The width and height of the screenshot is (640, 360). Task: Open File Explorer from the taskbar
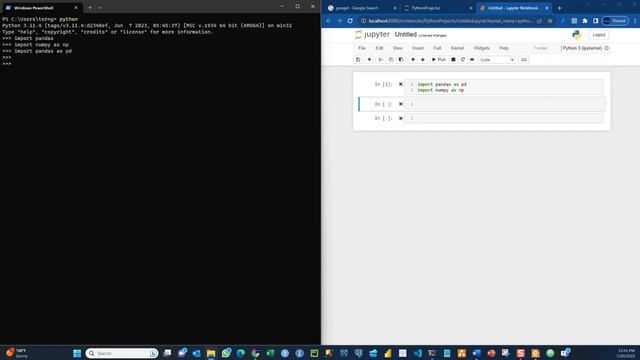211,353
